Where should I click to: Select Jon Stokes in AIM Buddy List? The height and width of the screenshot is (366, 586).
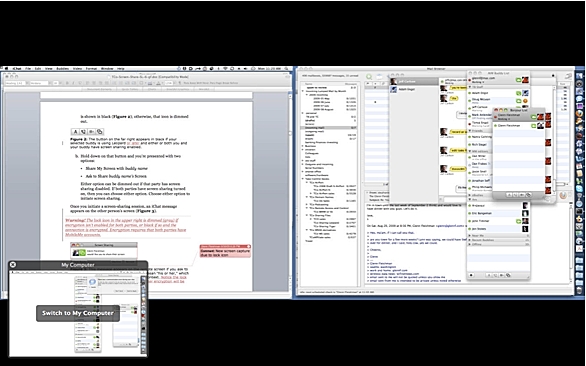[499, 229]
